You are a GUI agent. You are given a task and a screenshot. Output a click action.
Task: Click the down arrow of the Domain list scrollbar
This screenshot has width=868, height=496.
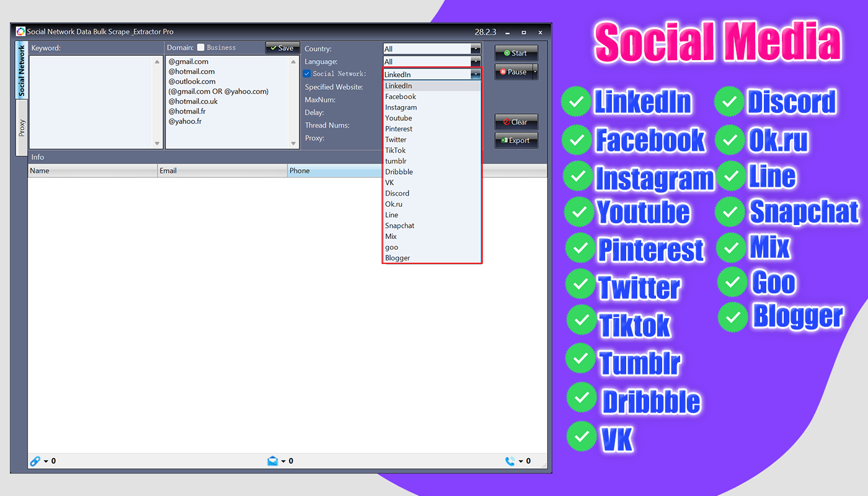(294, 143)
